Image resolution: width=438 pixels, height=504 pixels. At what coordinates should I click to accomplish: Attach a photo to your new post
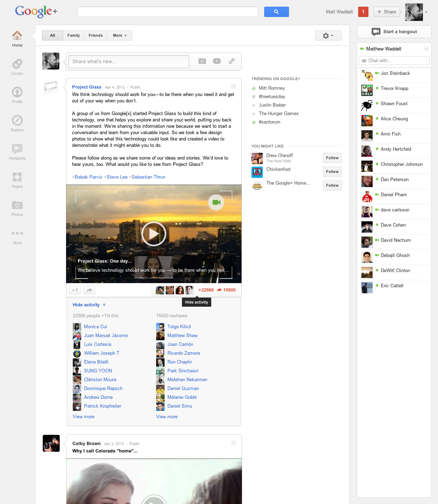202,61
